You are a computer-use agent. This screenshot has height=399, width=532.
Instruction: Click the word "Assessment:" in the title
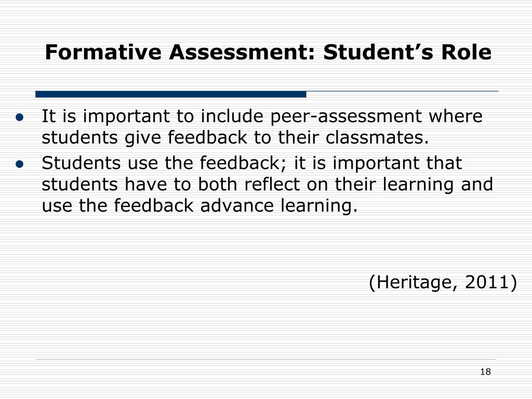click(242, 52)
